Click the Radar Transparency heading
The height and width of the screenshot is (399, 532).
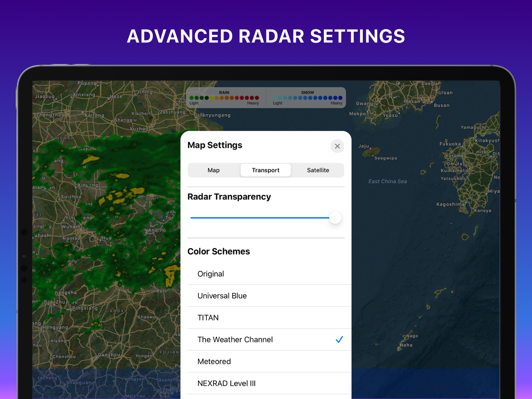tap(229, 197)
